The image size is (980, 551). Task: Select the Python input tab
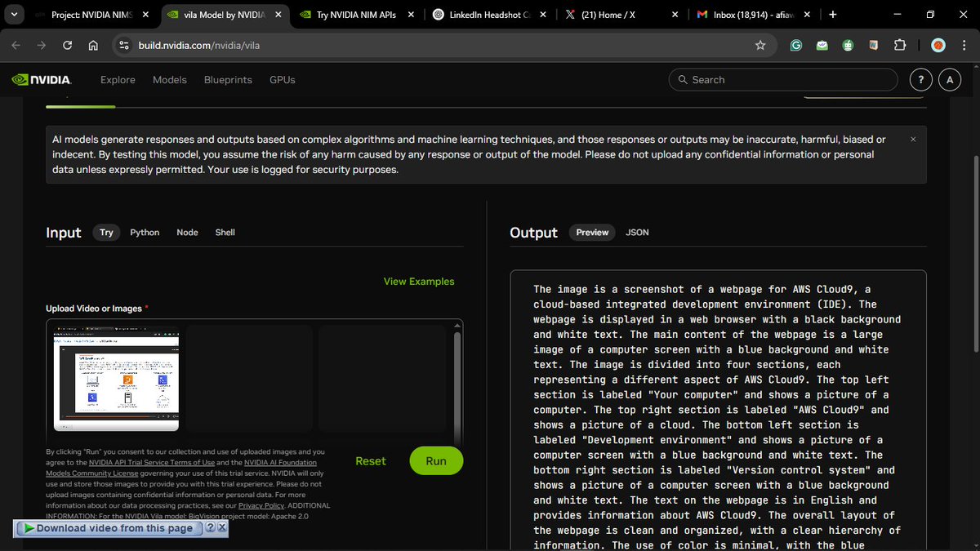(x=145, y=233)
